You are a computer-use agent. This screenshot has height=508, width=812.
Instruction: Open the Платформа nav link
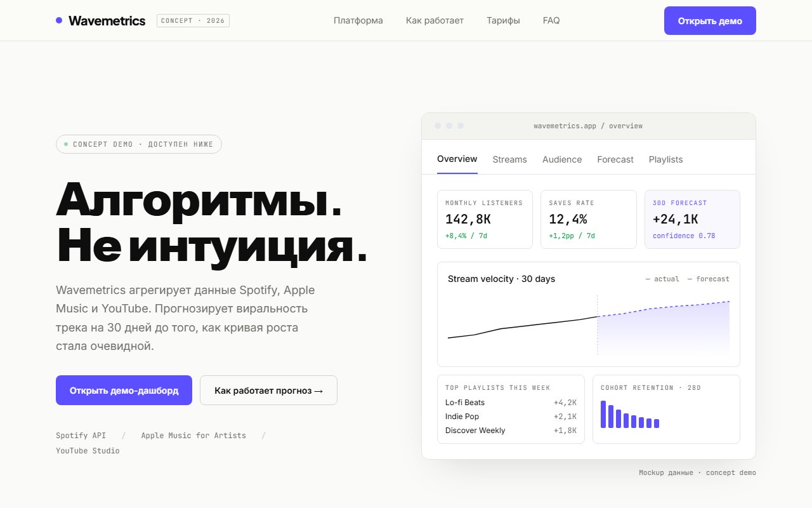358,20
